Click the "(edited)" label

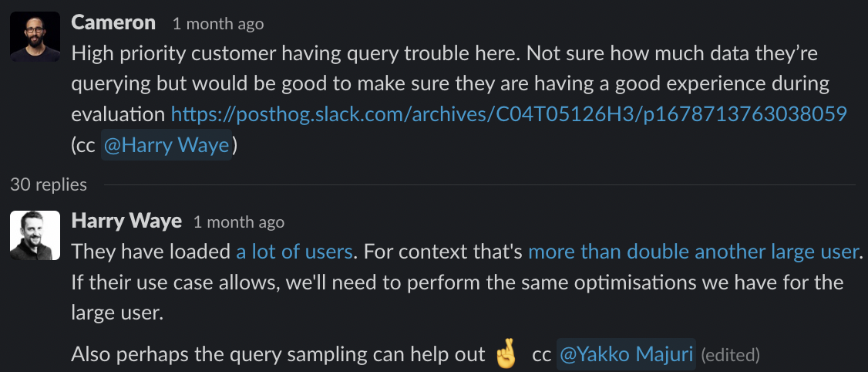pos(730,356)
